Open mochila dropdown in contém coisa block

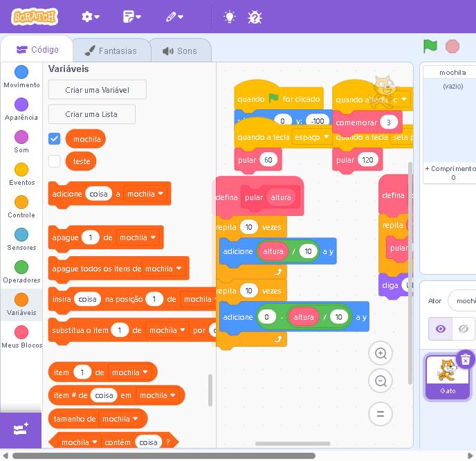(x=80, y=442)
